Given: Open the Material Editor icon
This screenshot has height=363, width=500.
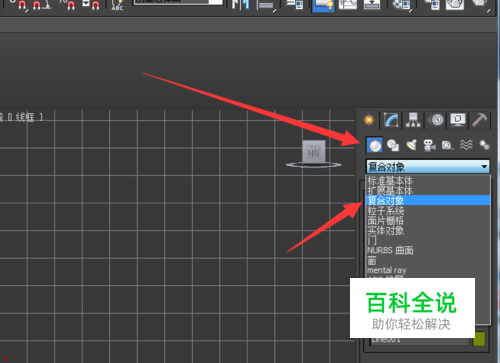Looking at the screenshot, I should point(401,5).
